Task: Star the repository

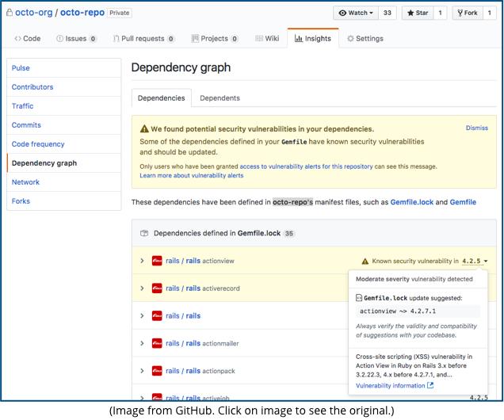Action: click(418, 13)
